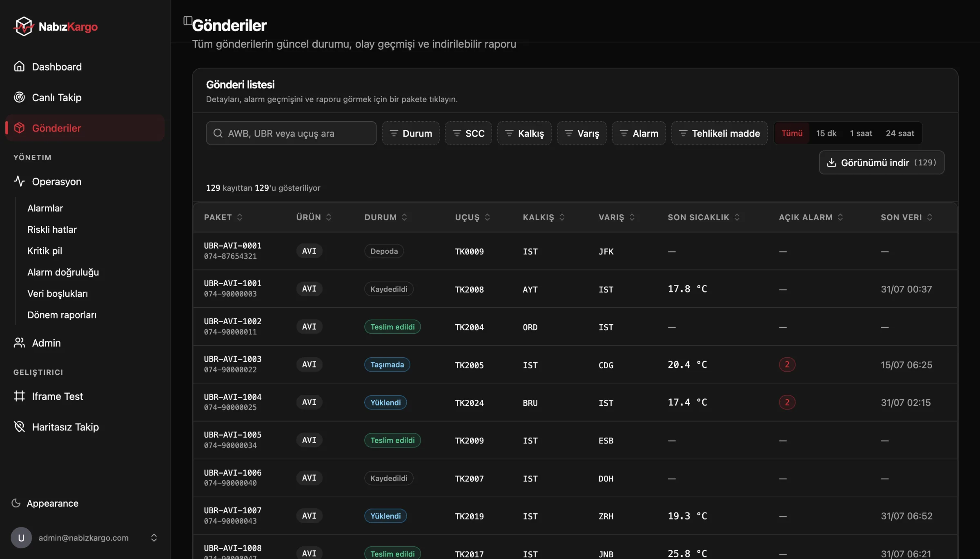
Task: Open alarm badge 2 for UBR-AVI-1004
Action: pos(787,402)
